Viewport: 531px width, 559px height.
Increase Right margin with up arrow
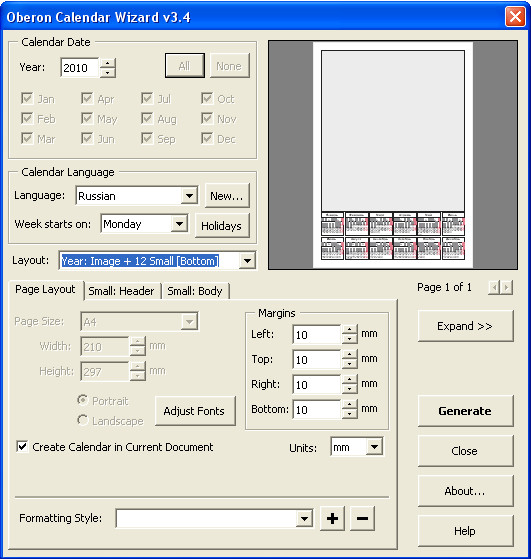(x=349, y=380)
